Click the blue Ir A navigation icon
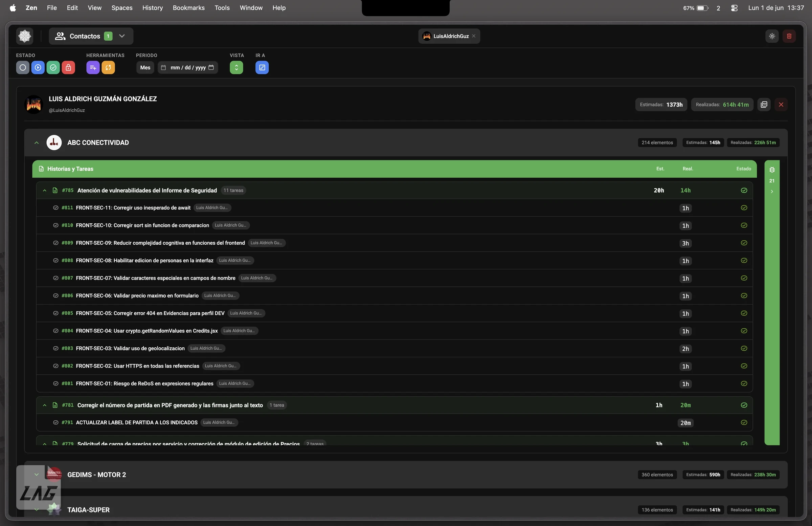 click(x=262, y=67)
